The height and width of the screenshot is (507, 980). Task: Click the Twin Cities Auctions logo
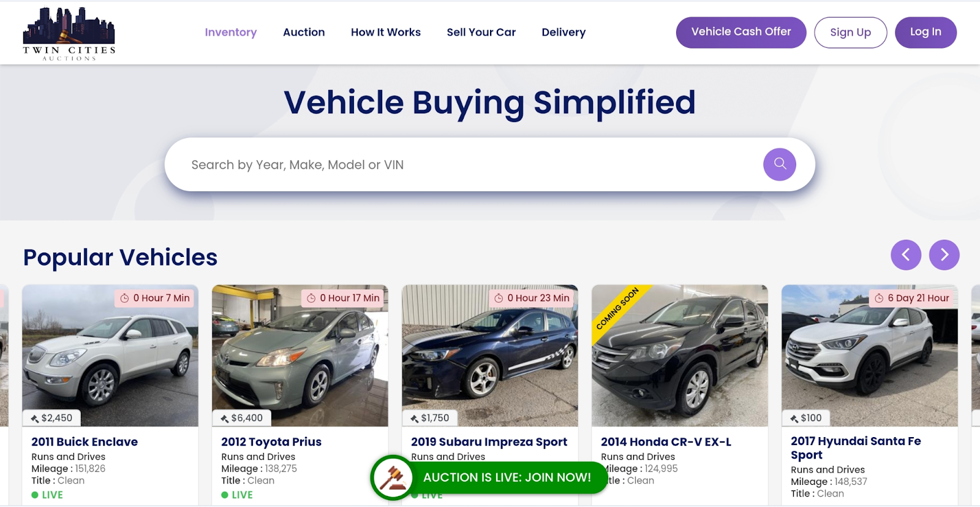(69, 33)
